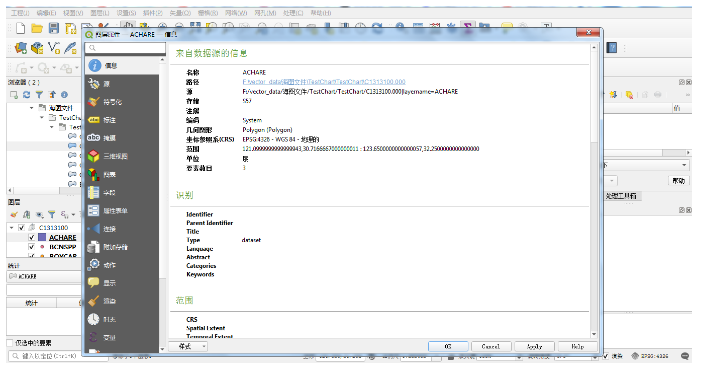702x375 pixels.
Task: Open the Style dropdown at dialog bottom
Action: pyautogui.click(x=187, y=346)
